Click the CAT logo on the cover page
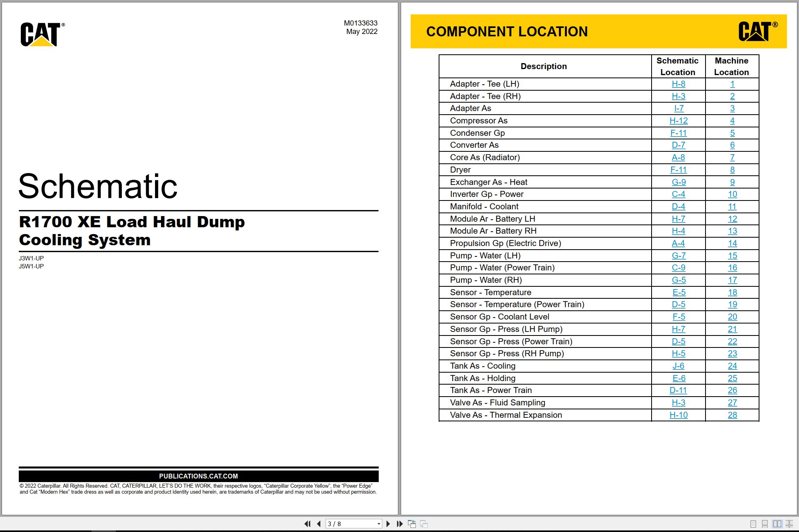This screenshot has width=799, height=532. [x=42, y=34]
